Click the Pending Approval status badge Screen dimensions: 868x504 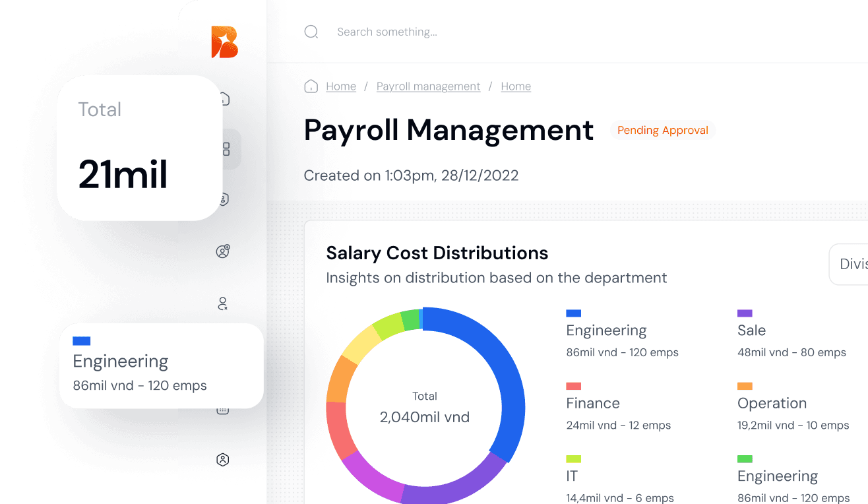[x=662, y=131]
